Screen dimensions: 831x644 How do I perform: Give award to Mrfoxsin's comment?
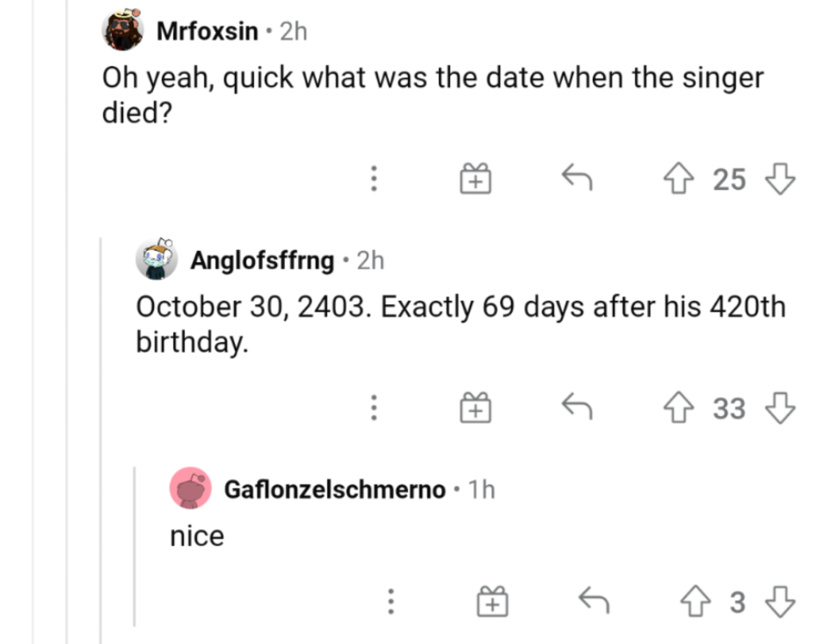point(475,179)
